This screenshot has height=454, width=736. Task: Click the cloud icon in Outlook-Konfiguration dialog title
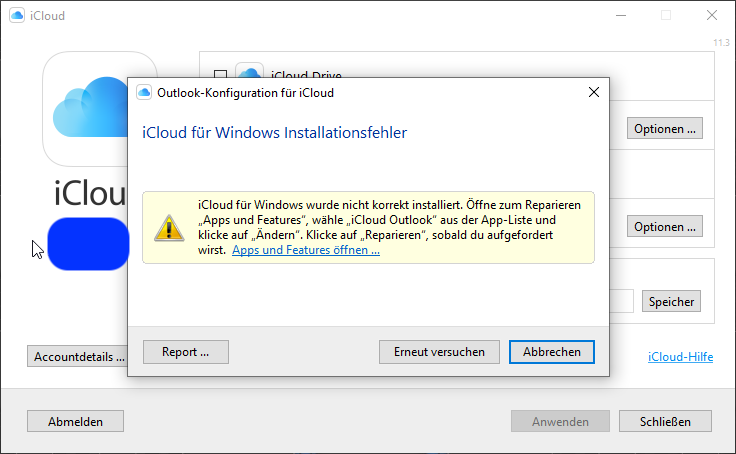144,93
